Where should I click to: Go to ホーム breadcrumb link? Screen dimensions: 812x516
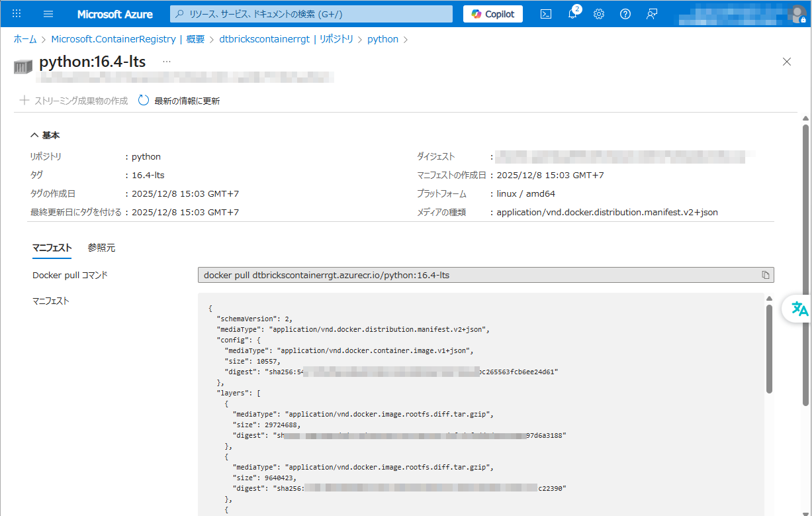pyautogui.click(x=25, y=39)
